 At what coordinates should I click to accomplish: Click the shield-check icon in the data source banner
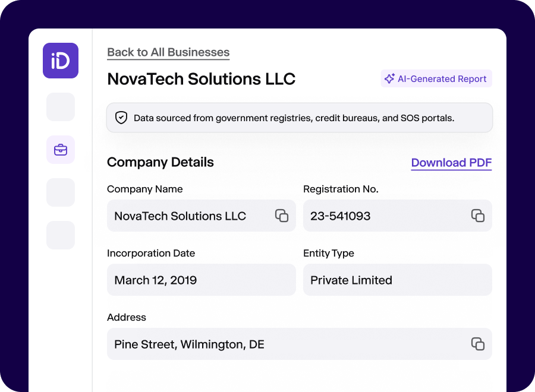pyautogui.click(x=121, y=118)
